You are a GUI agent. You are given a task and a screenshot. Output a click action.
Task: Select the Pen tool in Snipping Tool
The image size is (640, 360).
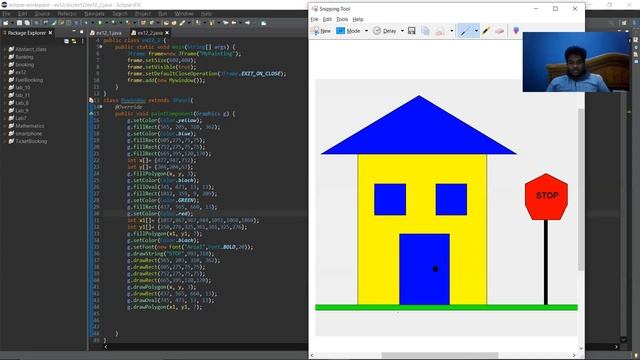tap(465, 31)
